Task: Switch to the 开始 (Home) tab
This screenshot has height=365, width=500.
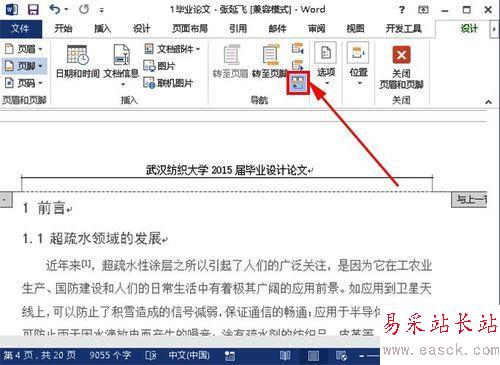Action: point(63,29)
